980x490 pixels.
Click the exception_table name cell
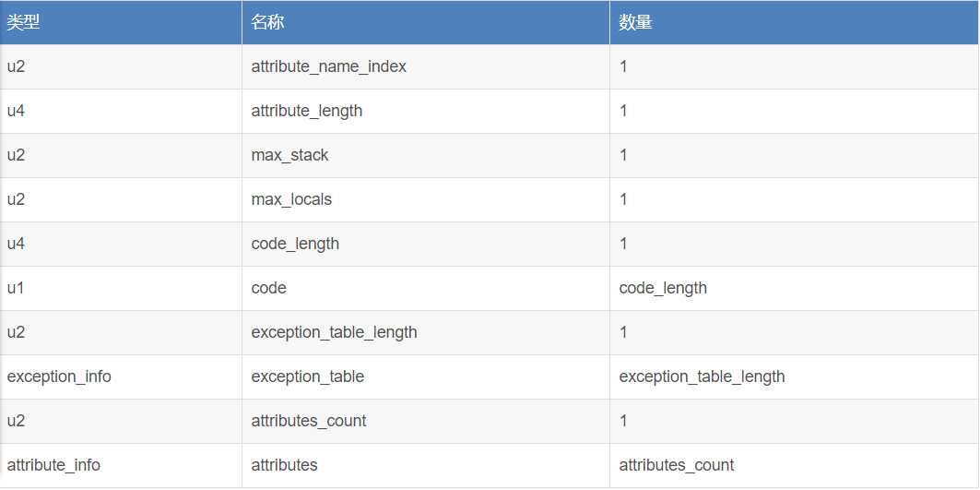[307, 376]
